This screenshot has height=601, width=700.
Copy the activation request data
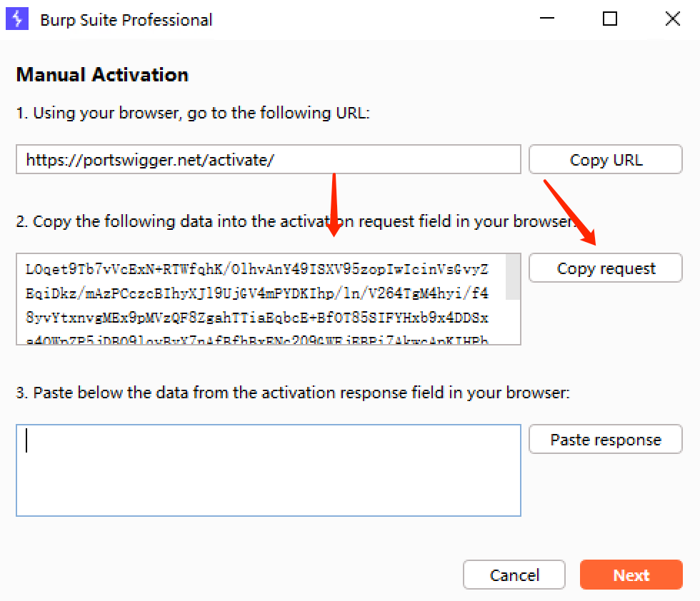point(605,268)
